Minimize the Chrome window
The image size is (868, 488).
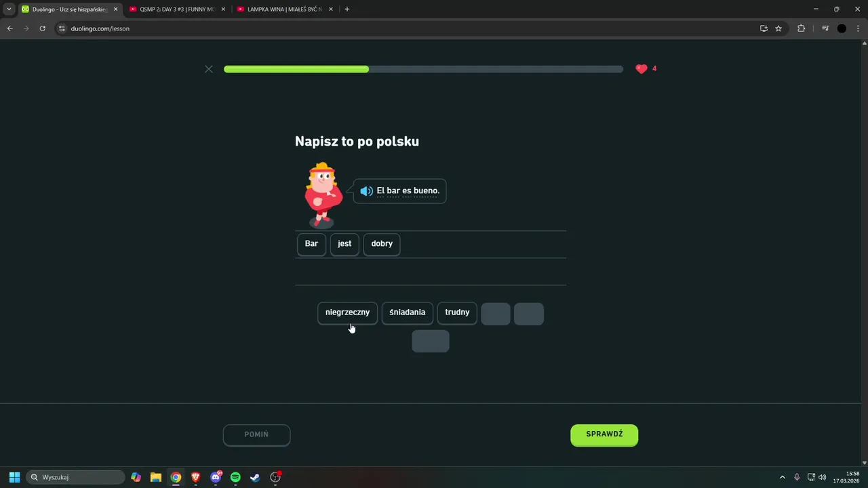pyautogui.click(x=816, y=9)
